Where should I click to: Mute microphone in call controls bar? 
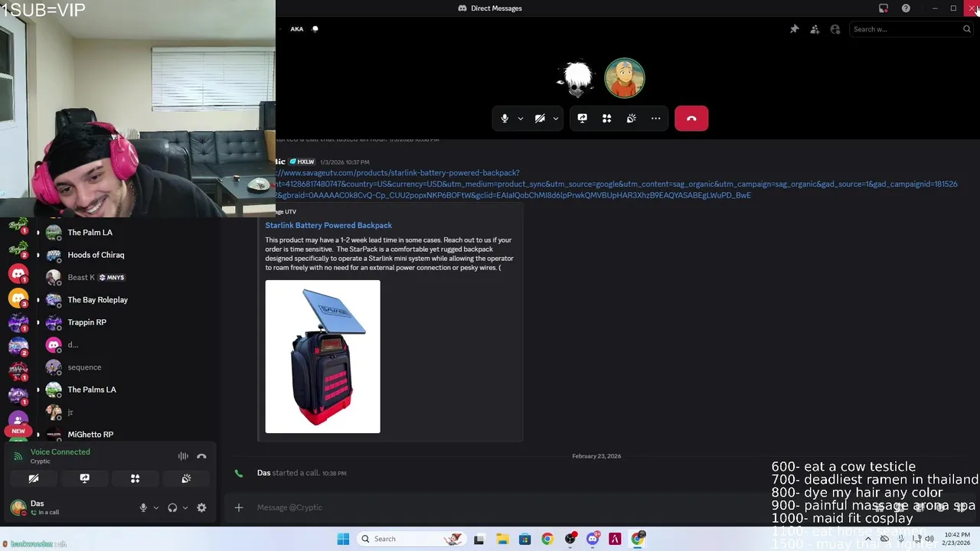point(505,119)
